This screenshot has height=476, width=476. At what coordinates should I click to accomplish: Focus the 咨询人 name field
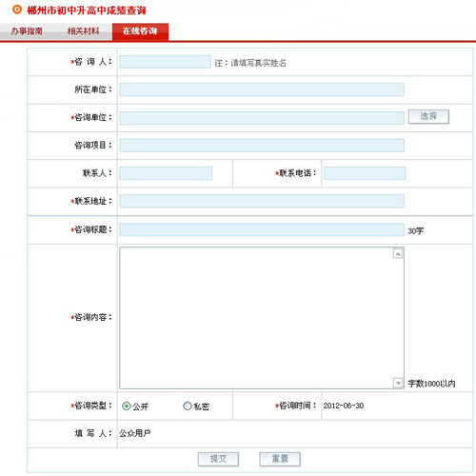[x=165, y=62]
